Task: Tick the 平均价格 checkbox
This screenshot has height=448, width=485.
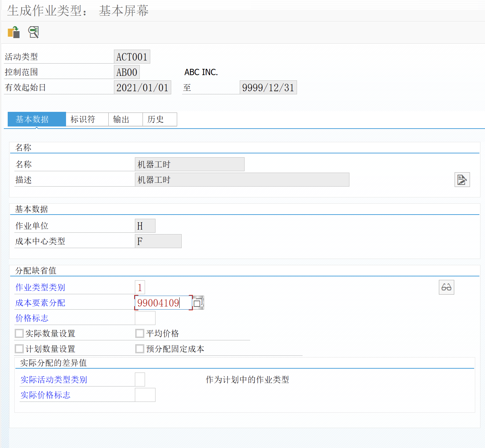Action: tap(140, 333)
